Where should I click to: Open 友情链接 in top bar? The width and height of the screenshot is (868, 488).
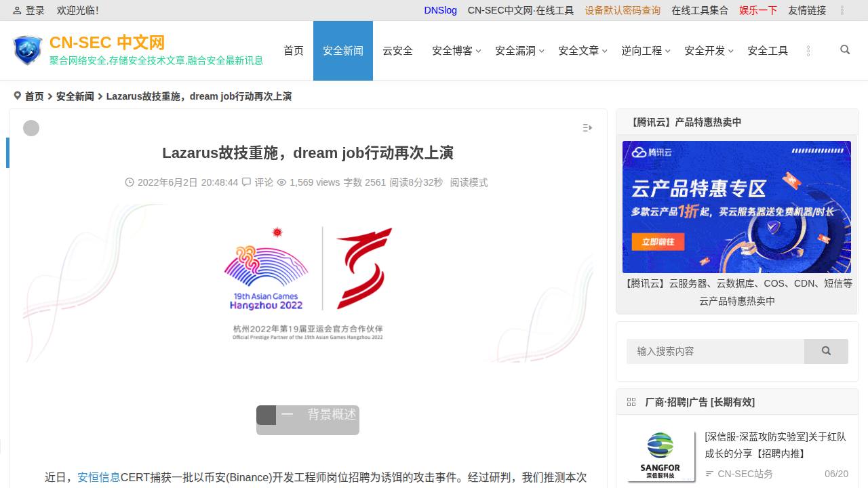click(807, 10)
